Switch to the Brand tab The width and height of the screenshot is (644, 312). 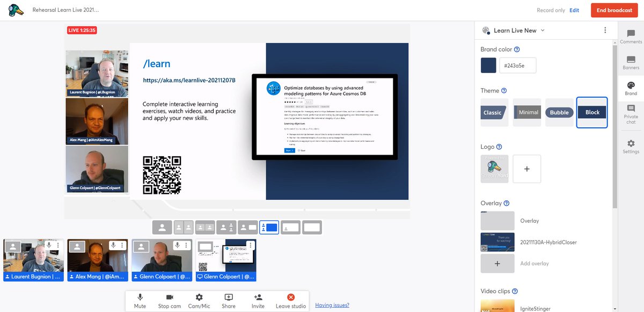631,88
